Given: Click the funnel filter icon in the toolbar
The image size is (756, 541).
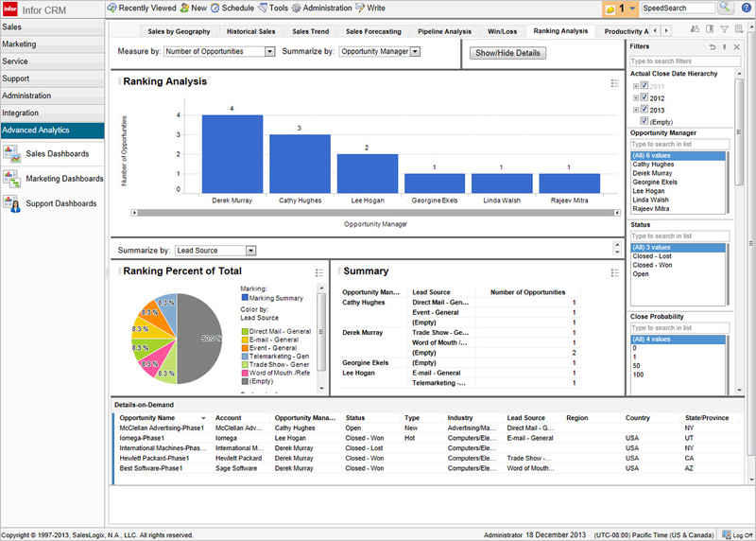Looking at the screenshot, I should 725,31.
